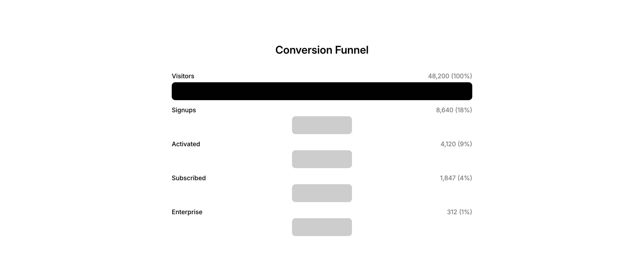Click the black Visitors funnel bar
Screen dimensions: 644x279
point(322,91)
